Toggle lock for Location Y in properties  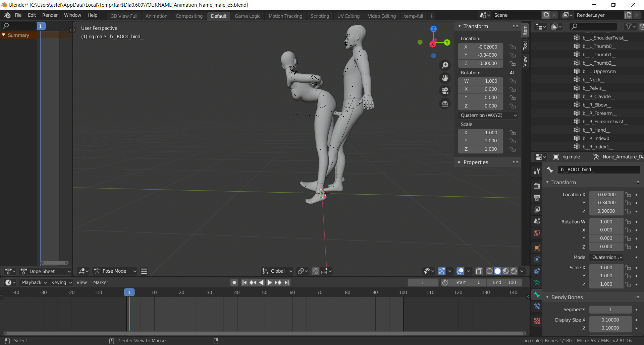point(628,203)
